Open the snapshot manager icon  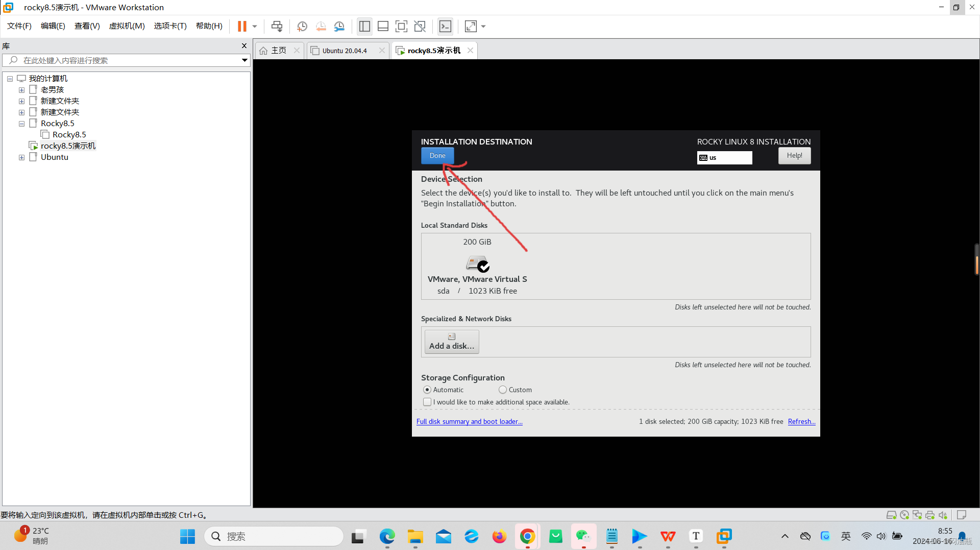339,26
